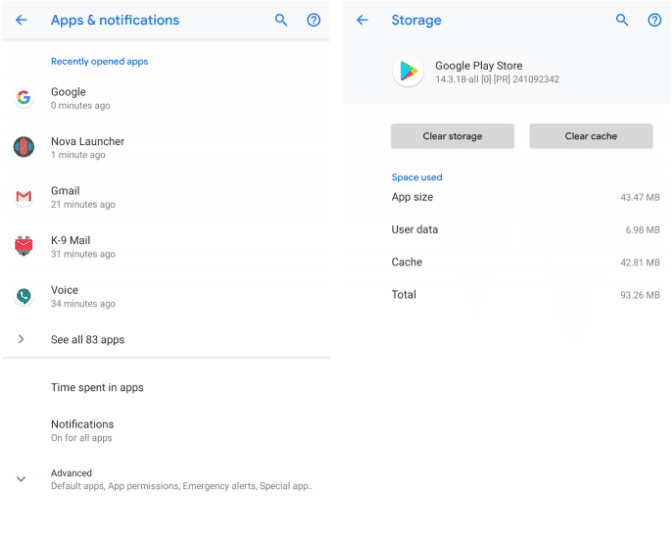This screenshot has height=549, width=672.
Task: Open Nova Launcher entry
Action: [x=166, y=147]
